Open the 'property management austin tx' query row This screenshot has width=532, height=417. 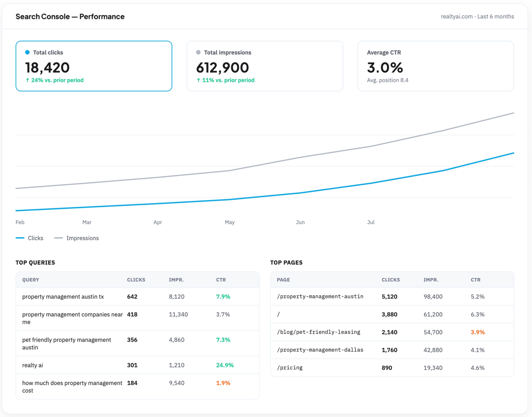(x=137, y=297)
